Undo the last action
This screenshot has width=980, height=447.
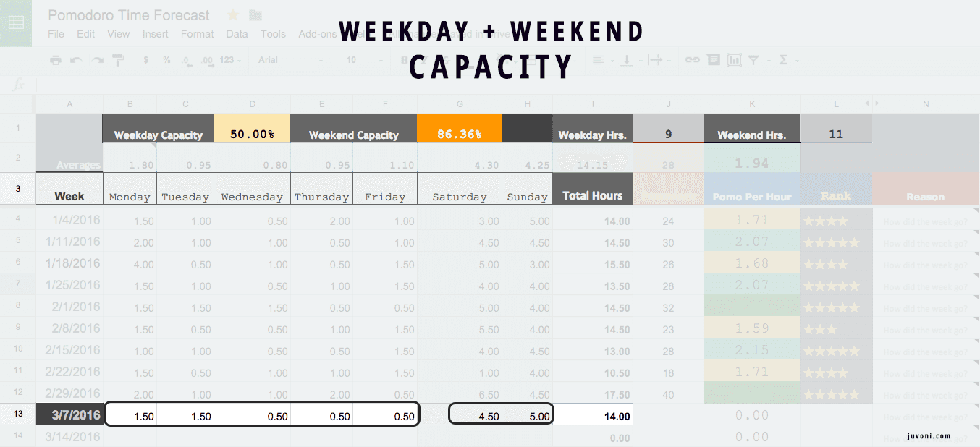point(76,60)
